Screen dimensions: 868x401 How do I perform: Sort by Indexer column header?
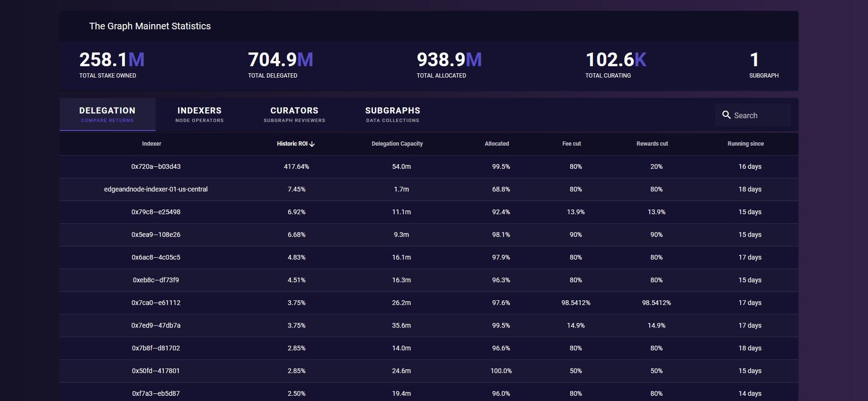coord(151,144)
